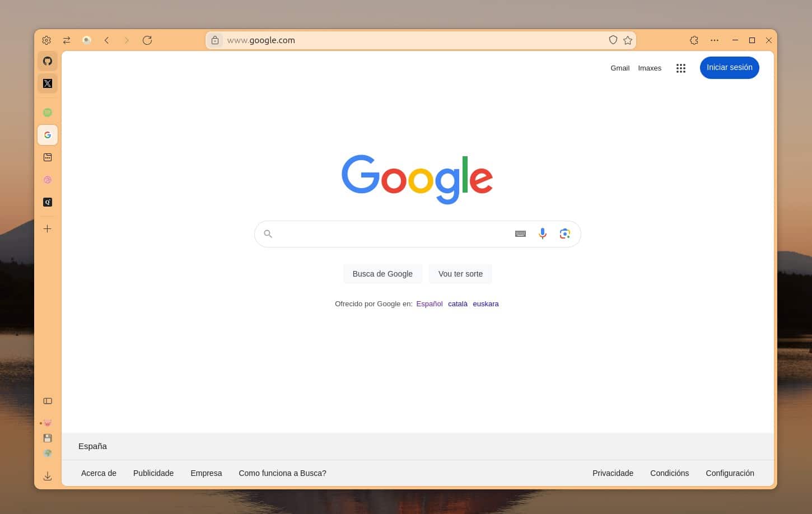Select the globe emoji workspace
The image size is (812, 514).
tap(48, 453)
